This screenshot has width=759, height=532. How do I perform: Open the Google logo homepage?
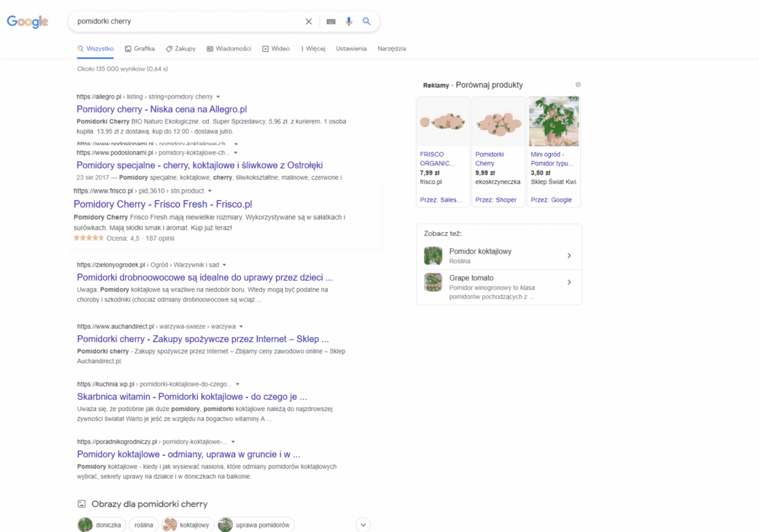pyautogui.click(x=28, y=22)
